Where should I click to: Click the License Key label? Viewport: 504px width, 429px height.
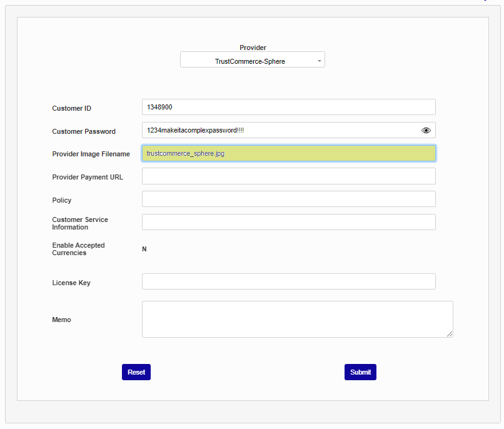(x=71, y=283)
